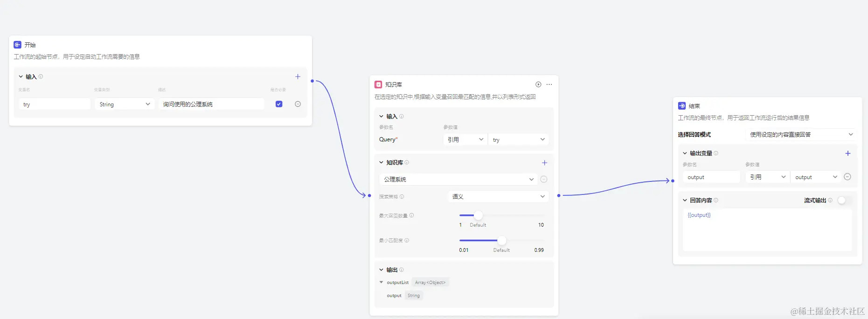Click the Query parameter label
The image size is (868, 319).
tap(388, 139)
